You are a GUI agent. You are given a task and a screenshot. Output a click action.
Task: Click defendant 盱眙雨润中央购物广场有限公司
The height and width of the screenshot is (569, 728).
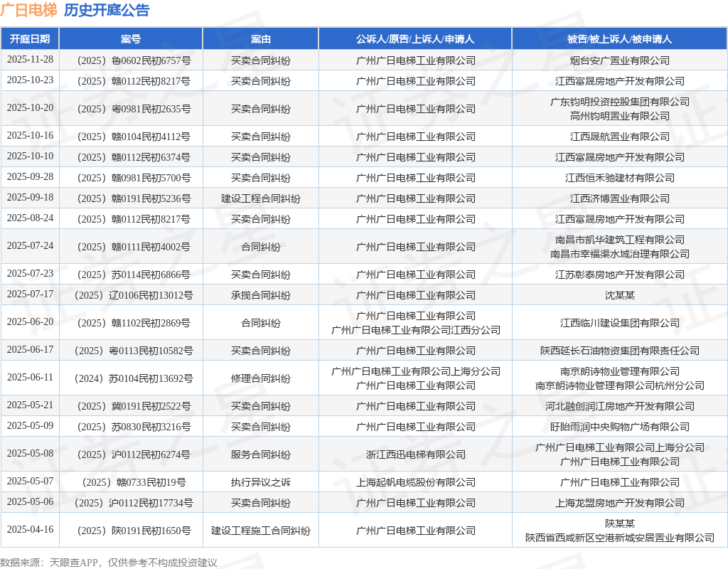pyautogui.click(x=619, y=427)
